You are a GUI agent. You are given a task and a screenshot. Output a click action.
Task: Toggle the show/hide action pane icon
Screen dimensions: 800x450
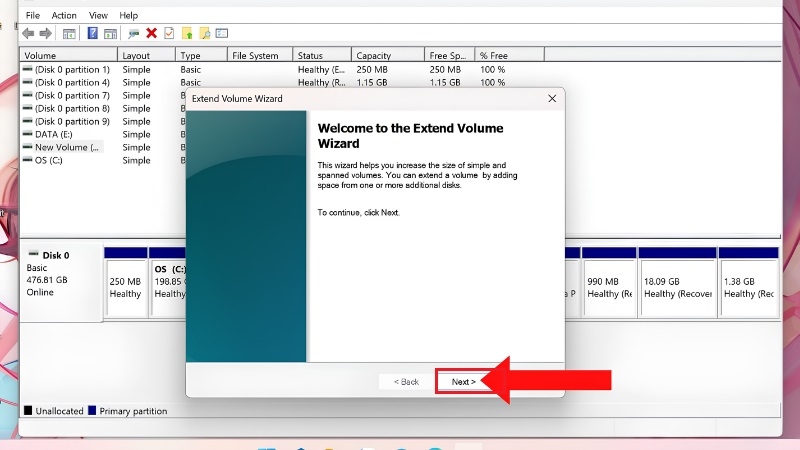tap(110, 34)
